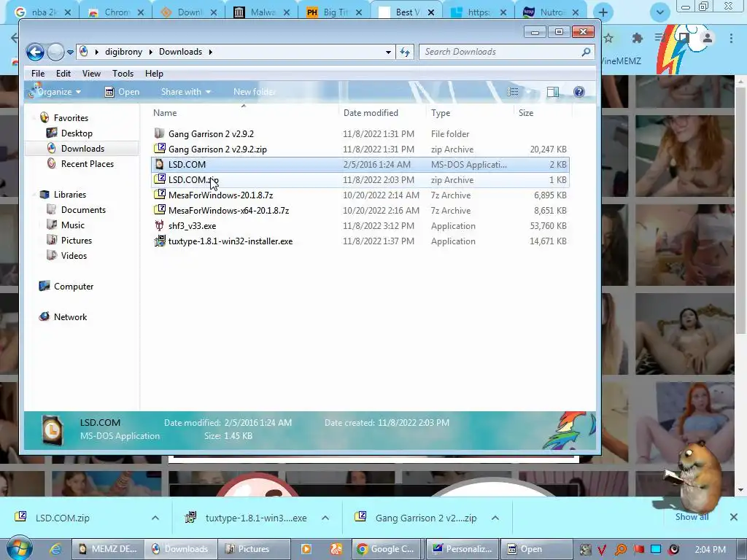Change view using the views icon
Screen dimensions: 747x560
513,92
